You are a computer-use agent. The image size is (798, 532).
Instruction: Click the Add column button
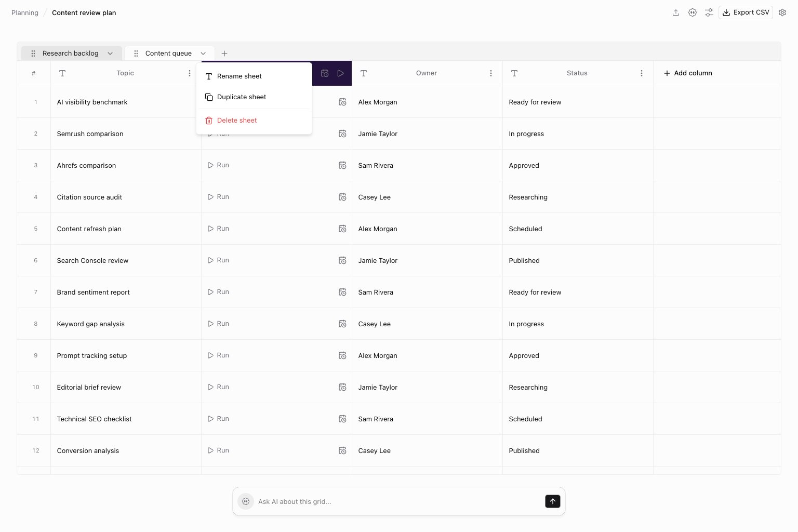688,73
